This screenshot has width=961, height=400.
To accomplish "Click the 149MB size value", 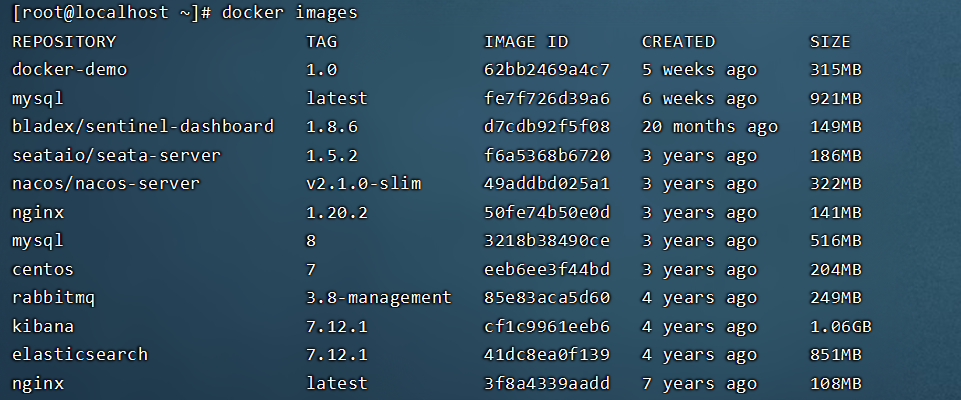I will tap(836, 127).
